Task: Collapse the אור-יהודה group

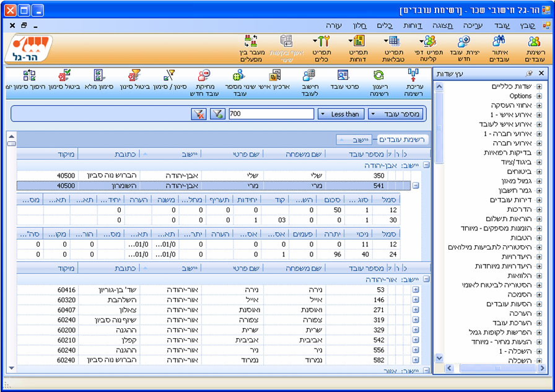Action: tap(427, 279)
